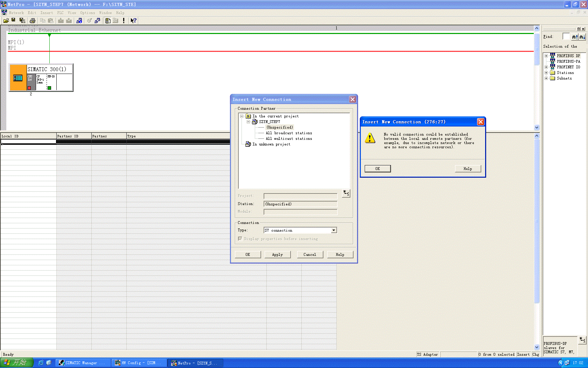Image resolution: width=588 pixels, height=368 pixels.
Task: Click the Find upward binoculars icon
Action: point(575,37)
